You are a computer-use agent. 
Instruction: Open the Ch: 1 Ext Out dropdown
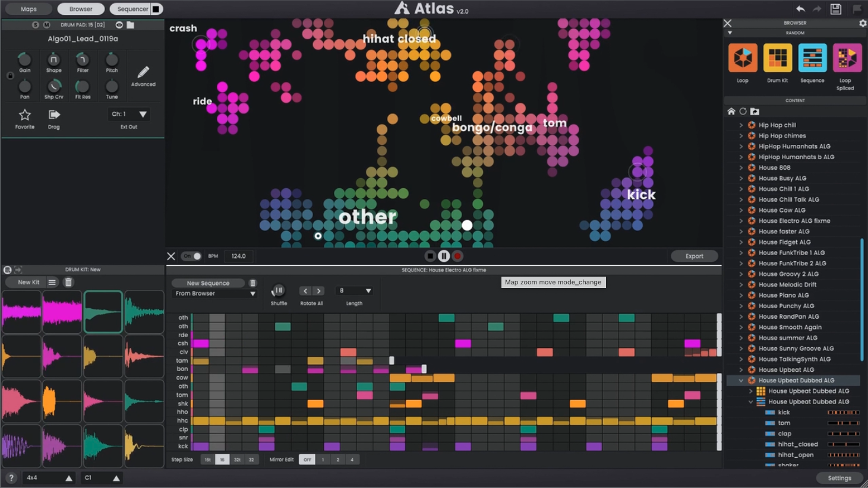click(129, 114)
